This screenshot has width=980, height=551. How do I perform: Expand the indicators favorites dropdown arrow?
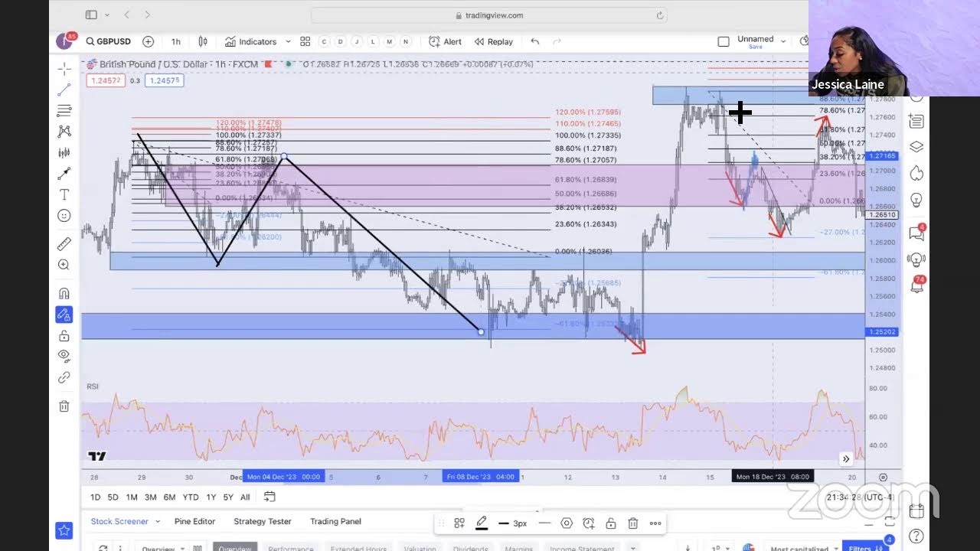click(x=288, y=41)
